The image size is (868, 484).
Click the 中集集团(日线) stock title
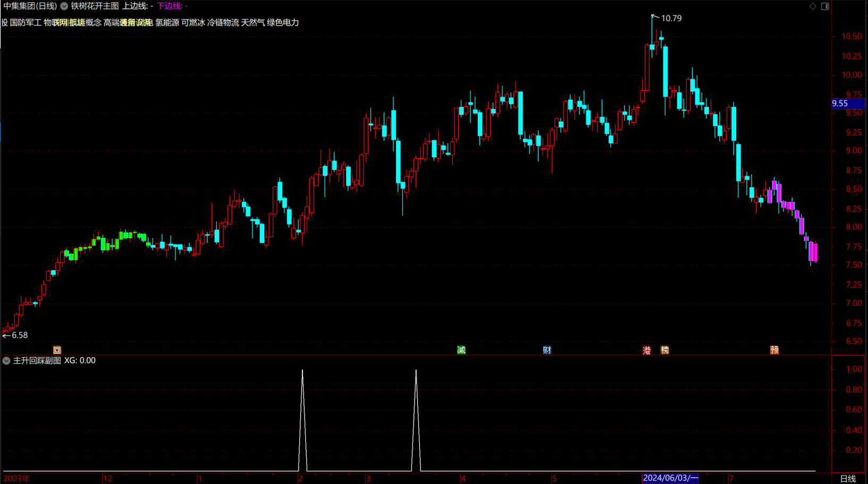pyautogui.click(x=30, y=6)
